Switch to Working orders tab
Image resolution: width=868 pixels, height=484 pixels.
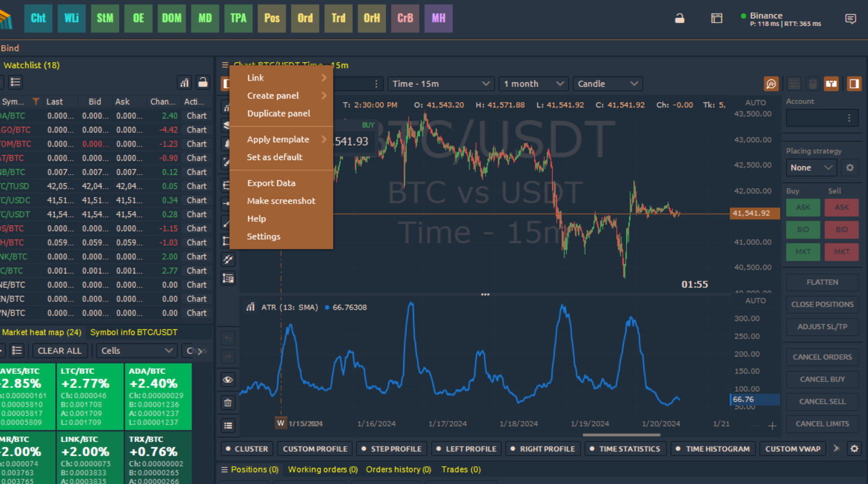coord(323,469)
